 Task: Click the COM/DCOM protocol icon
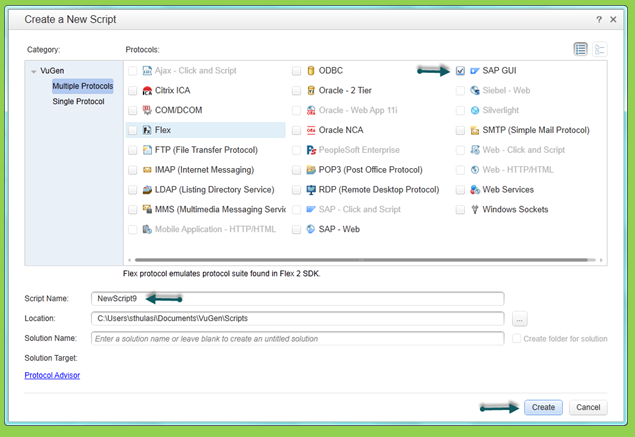tap(147, 111)
